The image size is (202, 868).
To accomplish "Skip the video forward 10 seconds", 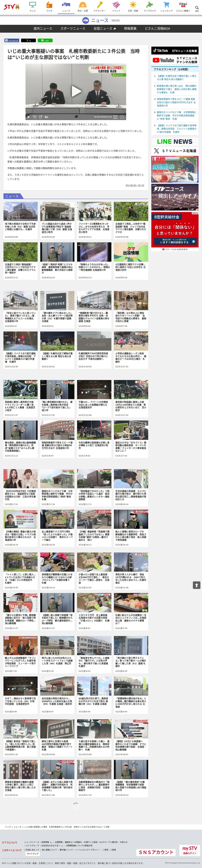I will click(x=41, y=117).
